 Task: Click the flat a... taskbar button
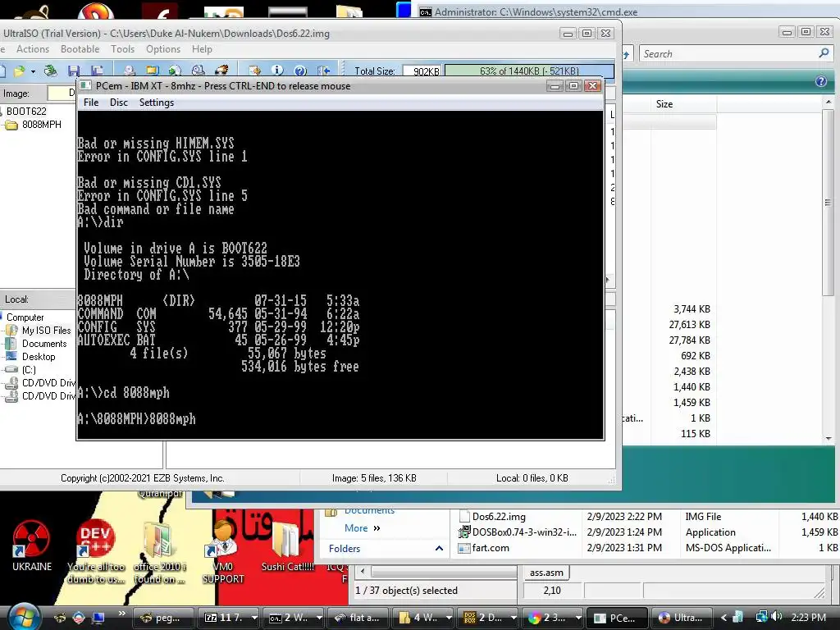[358, 618]
